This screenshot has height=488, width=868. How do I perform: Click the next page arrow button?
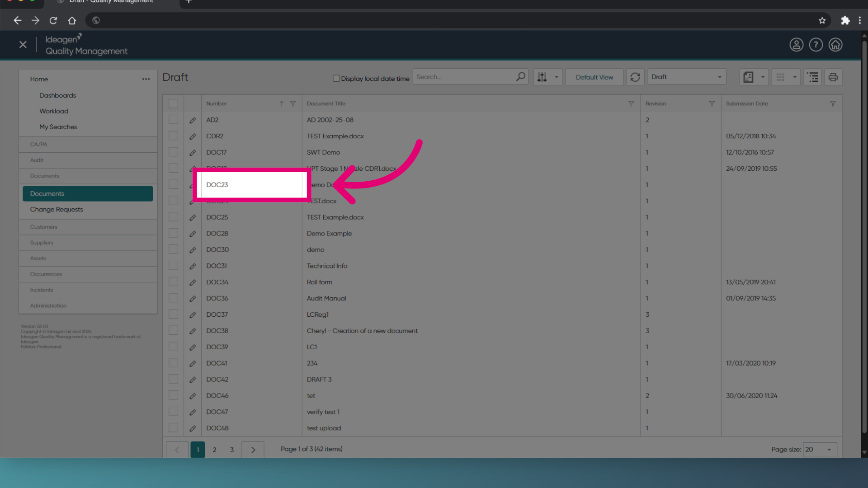click(x=253, y=450)
